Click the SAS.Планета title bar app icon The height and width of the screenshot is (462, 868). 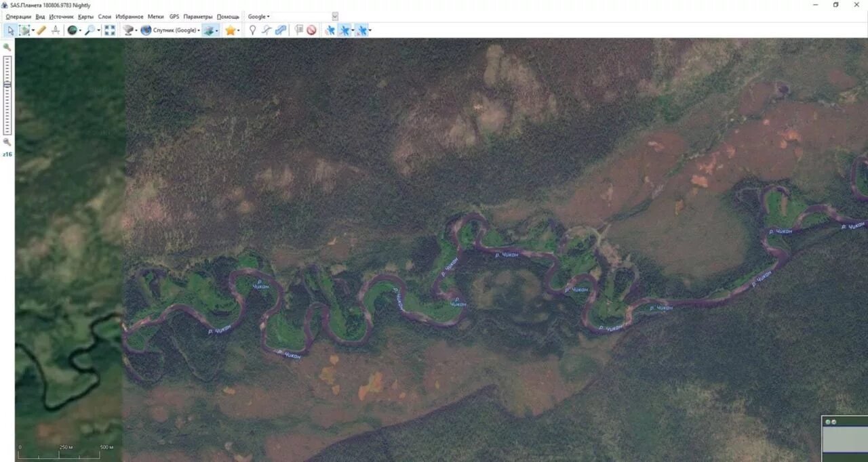point(5,5)
